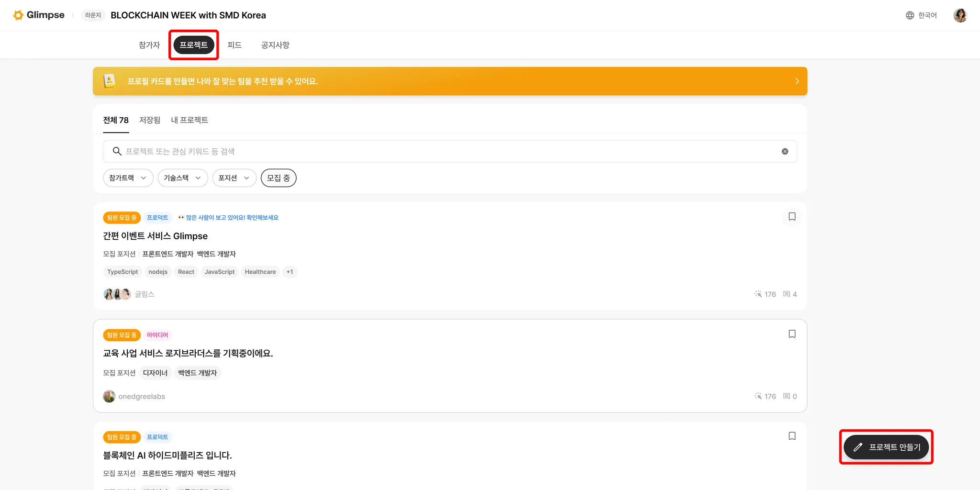The image size is (980, 490).
Task: Open the user profile avatar
Action: pyautogui.click(x=960, y=15)
